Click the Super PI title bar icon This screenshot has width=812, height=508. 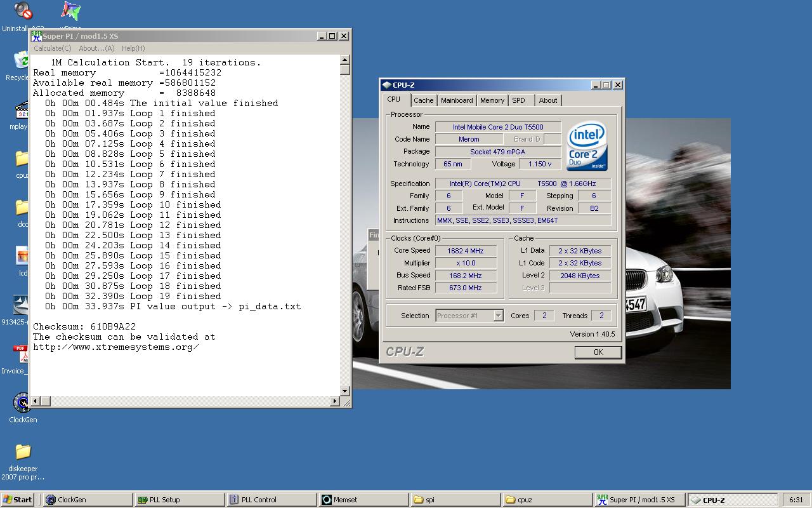[x=36, y=36]
